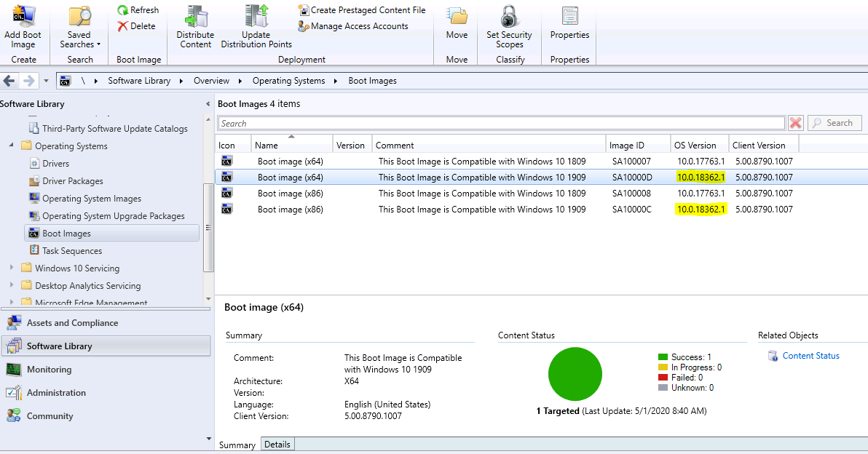Collapse the Operating Systems tree node
868x454 pixels.
pyautogui.click(x=12, y=146)
